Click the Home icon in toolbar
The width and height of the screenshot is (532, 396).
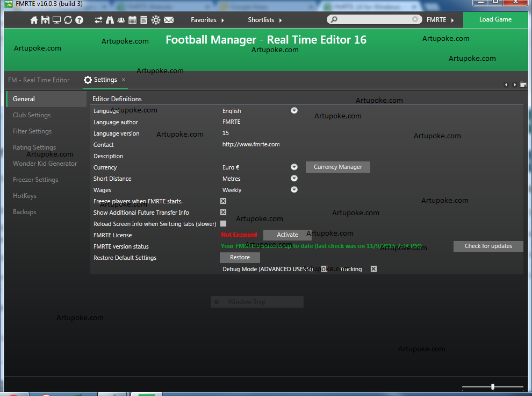click(34, 20)
